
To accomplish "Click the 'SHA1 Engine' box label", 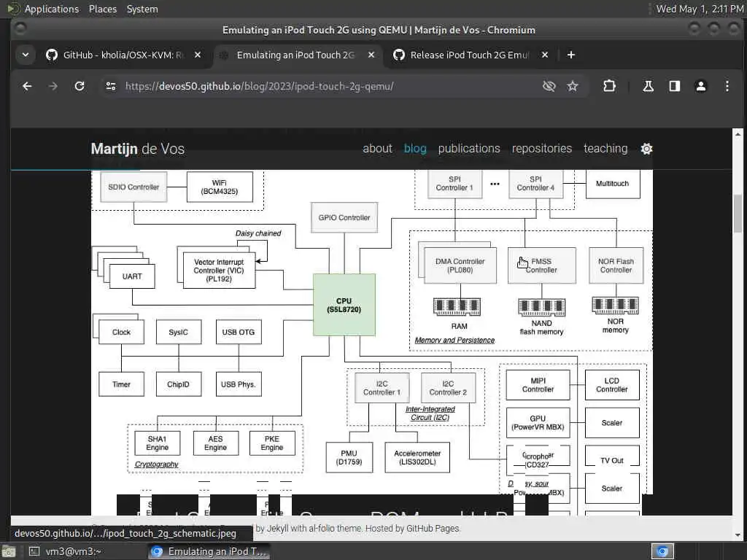I will [158, 443].
